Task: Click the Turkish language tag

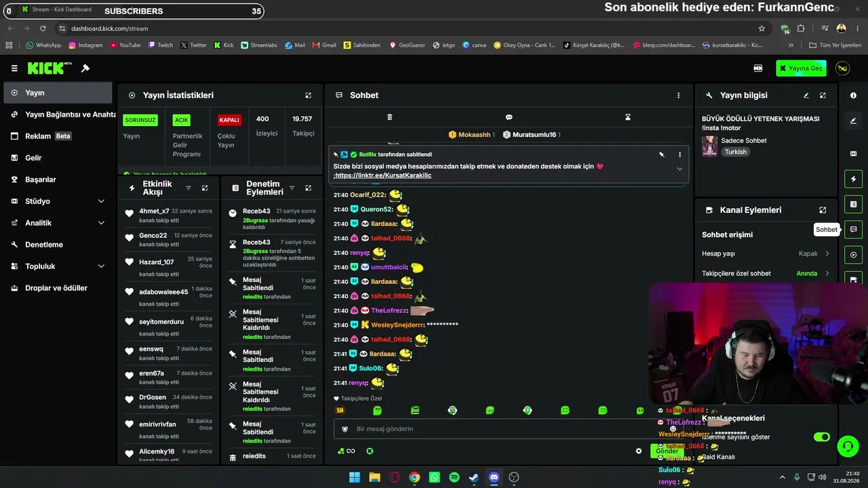Action: click(x=736, y=152)
